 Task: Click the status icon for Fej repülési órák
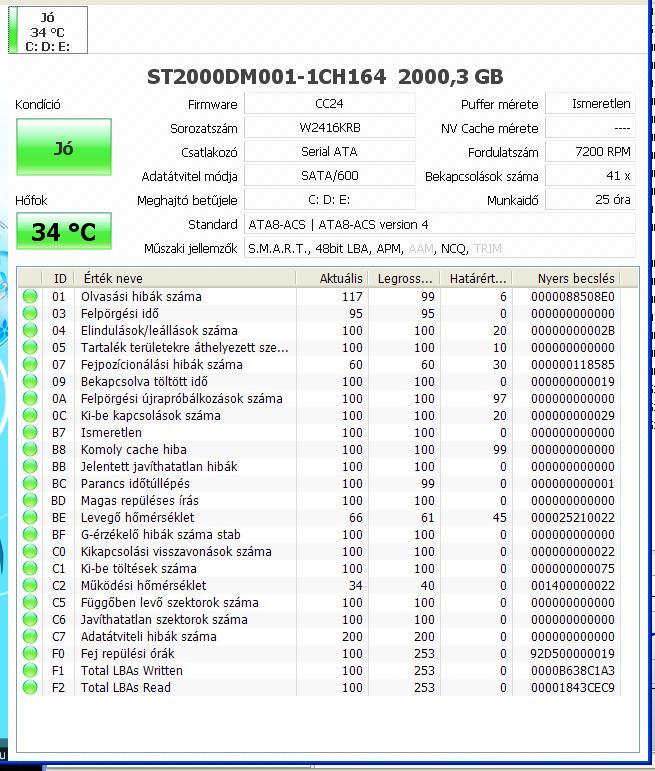point(30,653)
